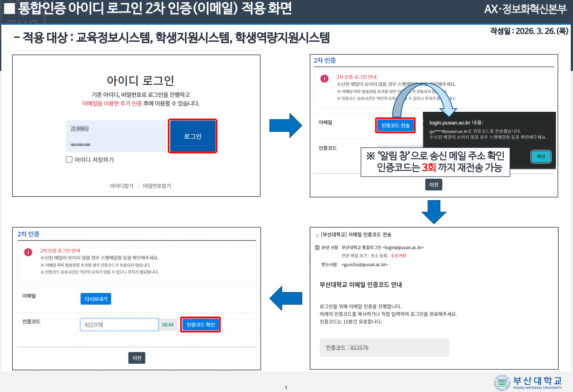Click 이전 button below 인증코드 확인
The height and width of the screenshot is (392, 573).
[137, 358]
